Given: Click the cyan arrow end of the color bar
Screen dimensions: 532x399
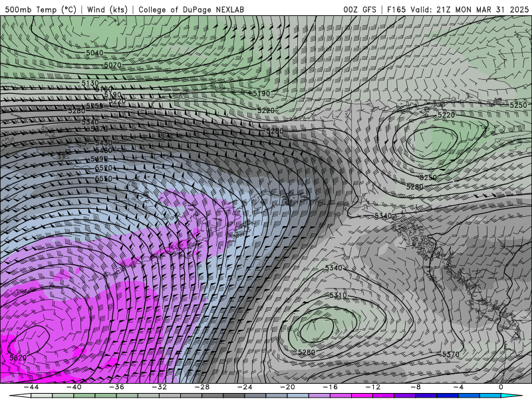Looking at the screenshot, I should click(511, 396).
